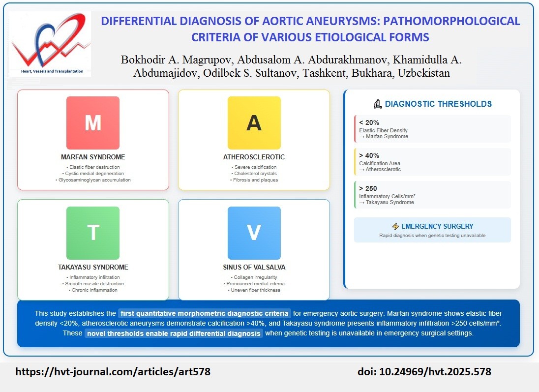
Task: Click the green T Takayasu icon tile
Action: coord(93,233)
